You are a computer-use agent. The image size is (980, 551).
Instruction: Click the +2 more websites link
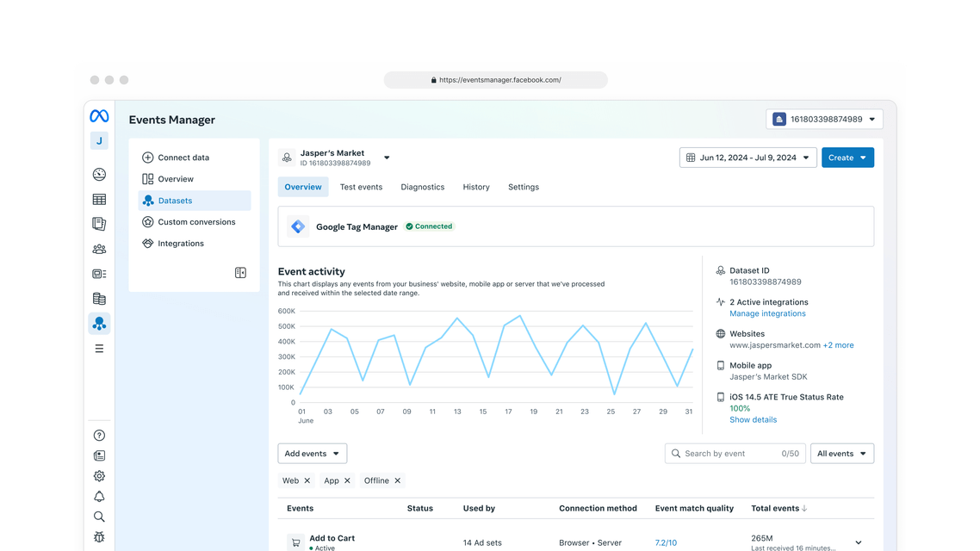(x=838, y=345)
